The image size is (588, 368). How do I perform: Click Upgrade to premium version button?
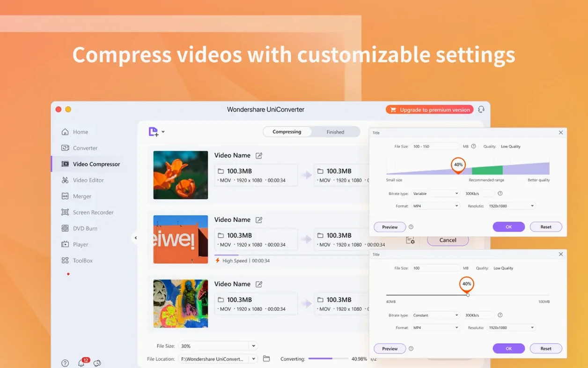pos(430,110)
